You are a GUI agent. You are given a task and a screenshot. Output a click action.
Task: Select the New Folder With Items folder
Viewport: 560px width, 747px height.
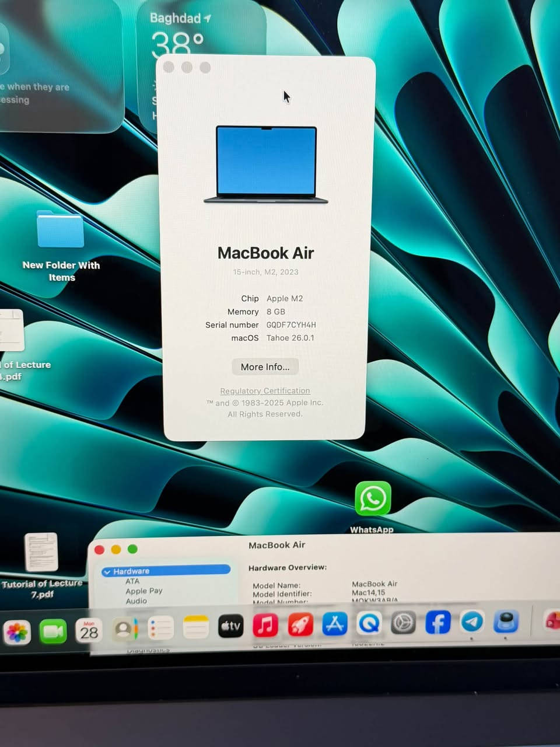(61, 231)
